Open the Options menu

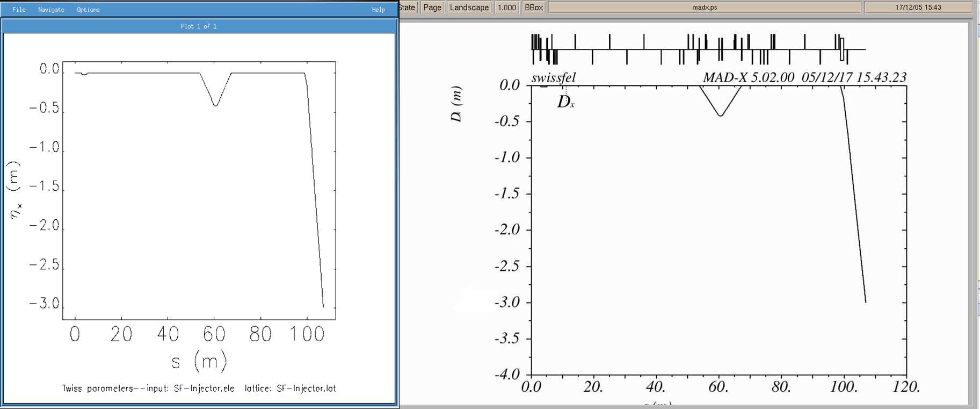tap(88, 10)
